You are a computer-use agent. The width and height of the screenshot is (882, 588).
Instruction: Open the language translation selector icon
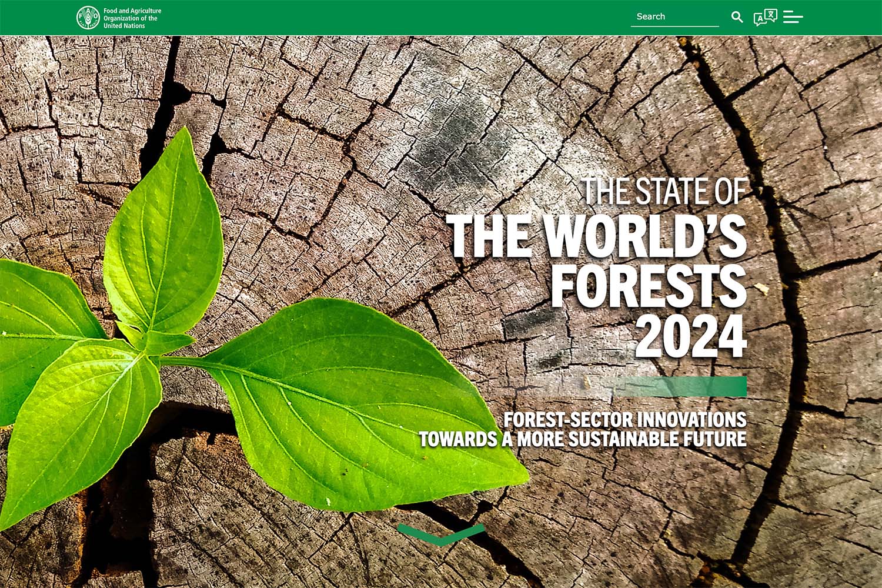(765, 17)
